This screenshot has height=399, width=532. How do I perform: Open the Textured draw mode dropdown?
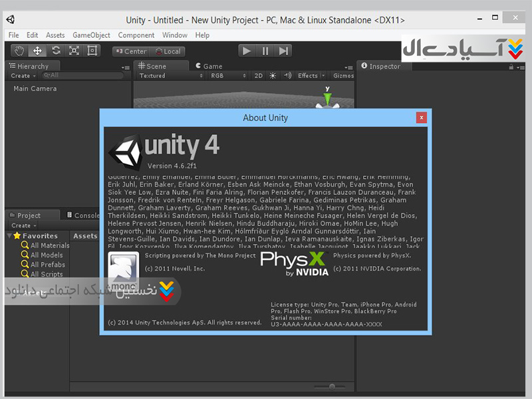pyautogui.click(x=171, y=76)
